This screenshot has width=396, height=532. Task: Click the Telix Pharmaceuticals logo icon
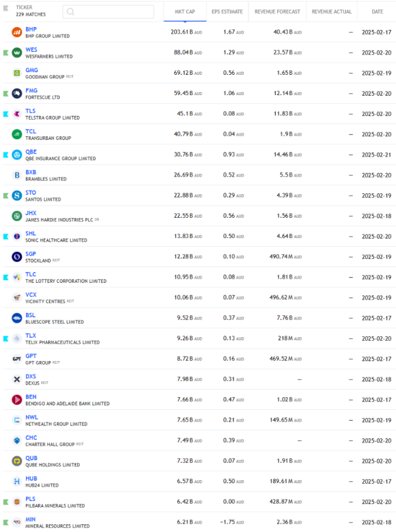[x=17, y=339]
